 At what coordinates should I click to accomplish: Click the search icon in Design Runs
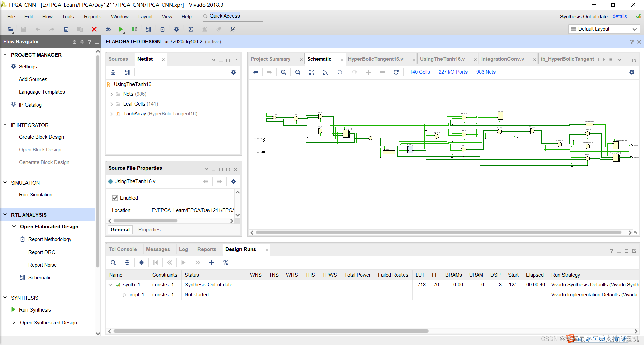(113, 263)
